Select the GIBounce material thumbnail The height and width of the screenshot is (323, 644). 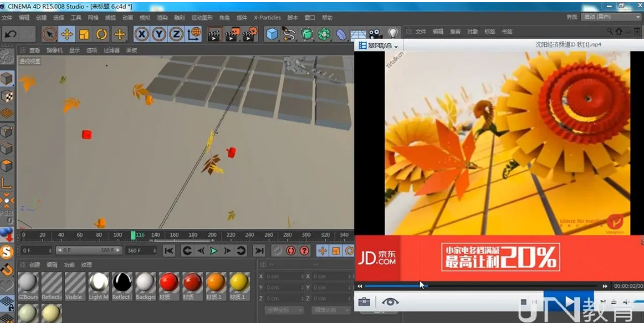pos(28,286)
